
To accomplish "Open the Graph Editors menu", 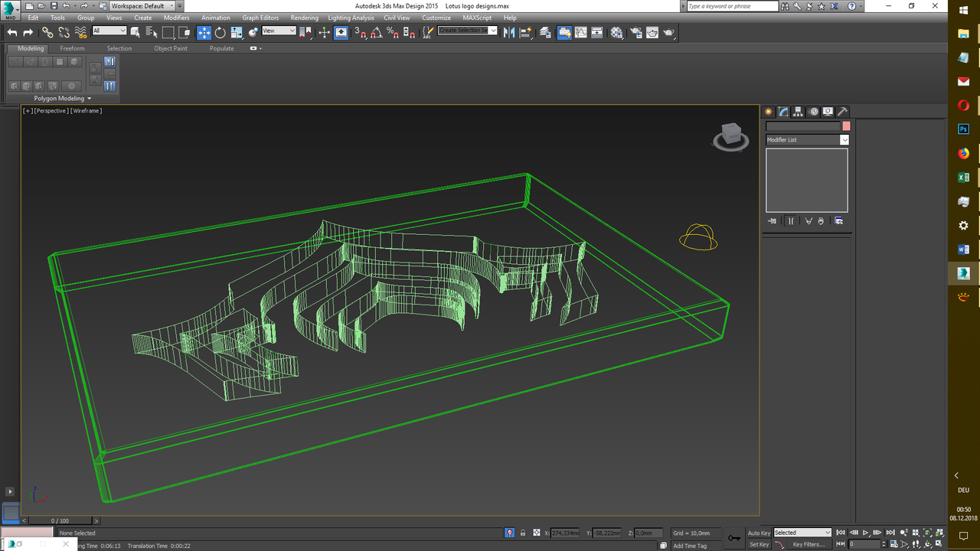I will tap(260, 18).
